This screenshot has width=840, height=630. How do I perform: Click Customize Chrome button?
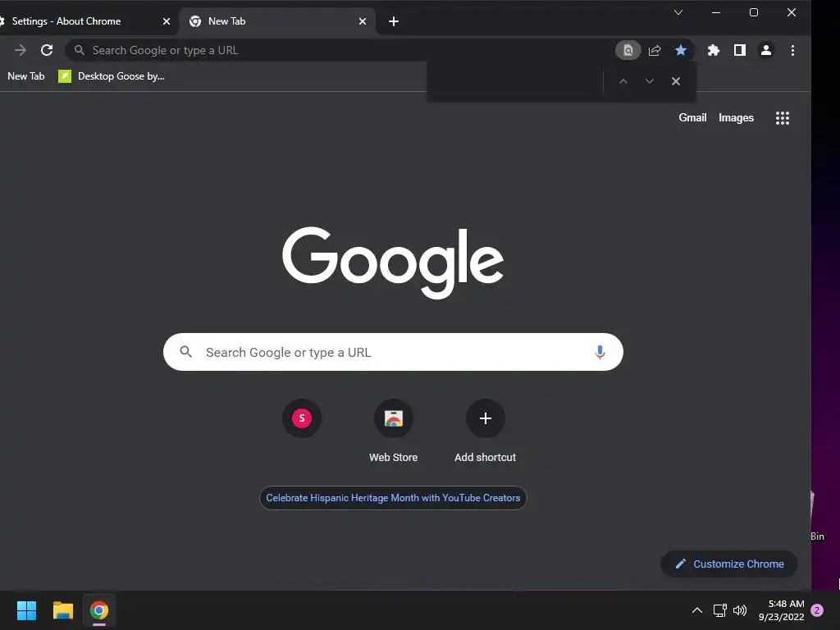coord(729,564)
